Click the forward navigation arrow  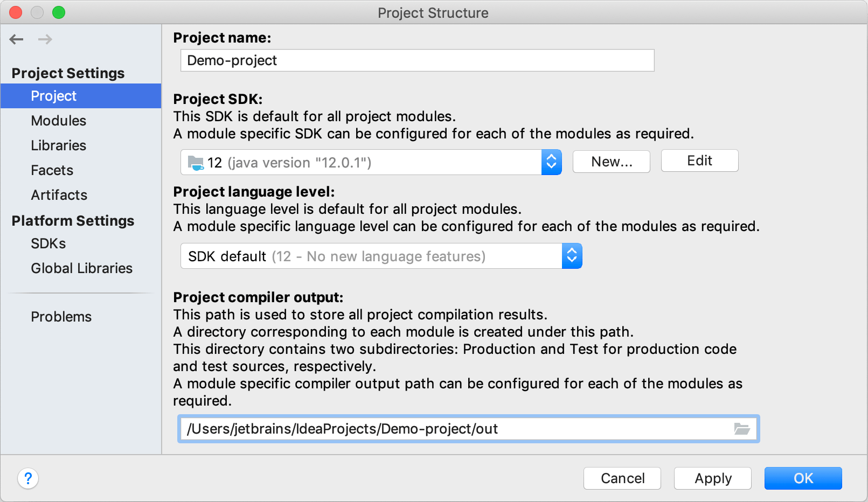point(45,39)
